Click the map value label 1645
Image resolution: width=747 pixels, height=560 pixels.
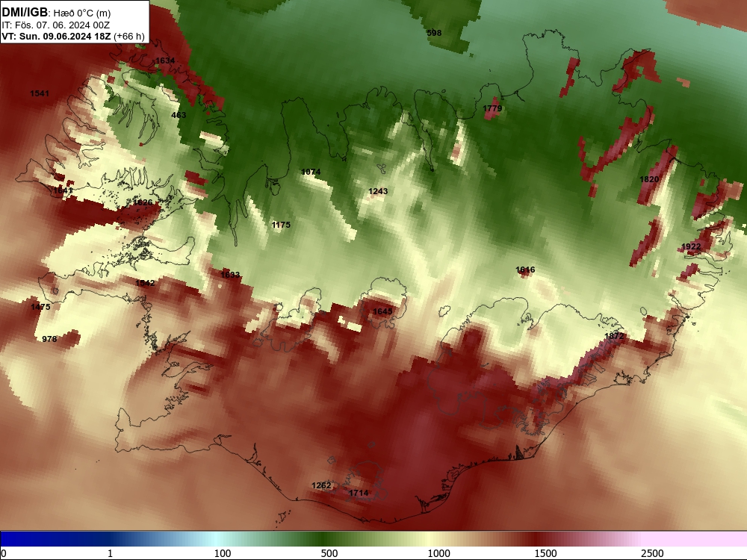click(382, 311)
